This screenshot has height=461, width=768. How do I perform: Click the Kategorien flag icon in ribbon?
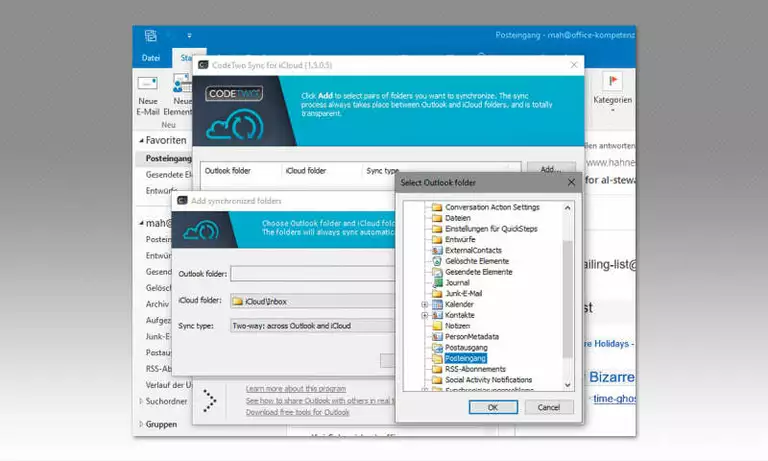click(613, 82)
